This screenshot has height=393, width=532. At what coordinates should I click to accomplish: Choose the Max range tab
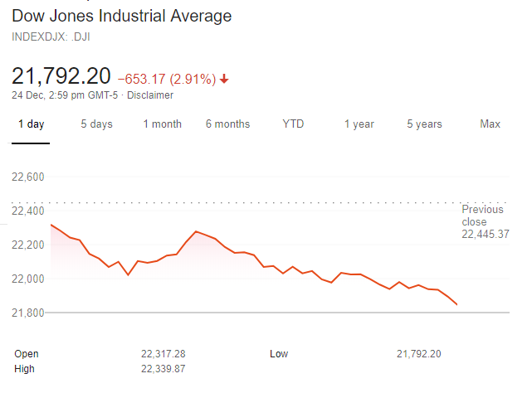coord(490,124)
